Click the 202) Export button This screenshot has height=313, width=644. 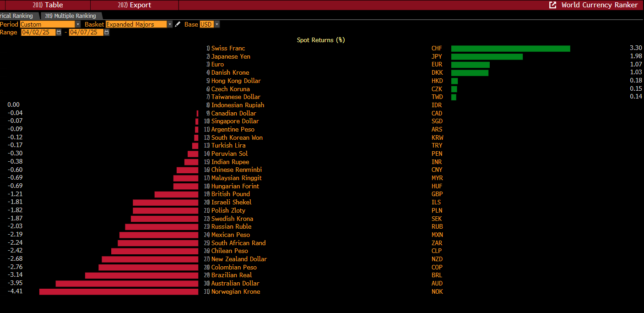coord(134,5)
